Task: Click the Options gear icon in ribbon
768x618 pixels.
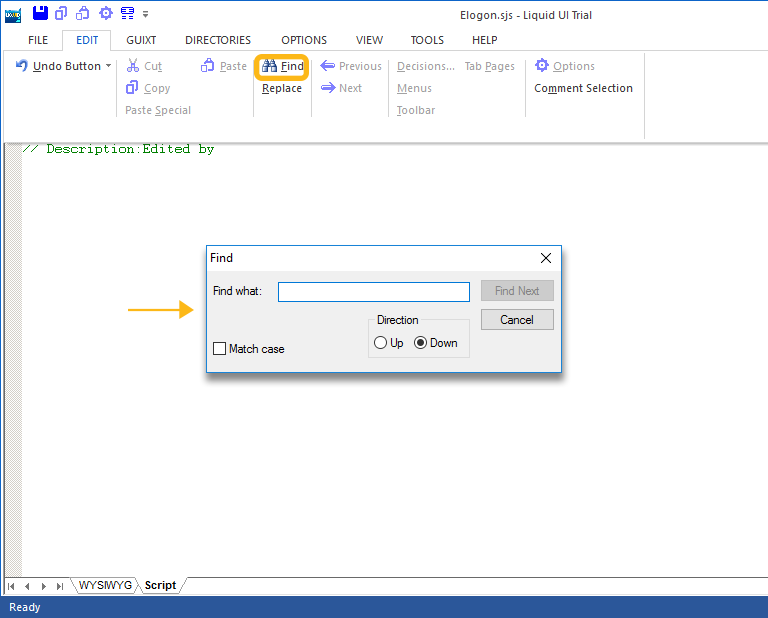Action: [x=542, y=66]
